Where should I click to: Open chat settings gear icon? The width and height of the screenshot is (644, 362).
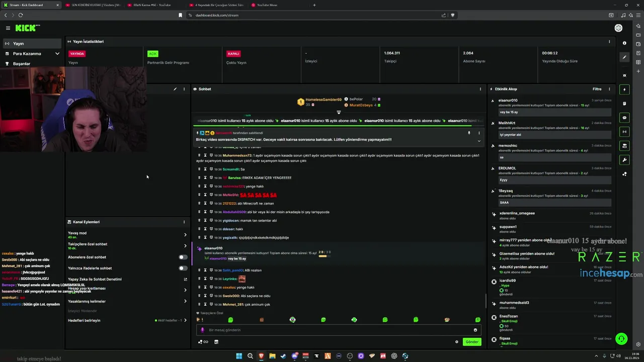(457, 342)
